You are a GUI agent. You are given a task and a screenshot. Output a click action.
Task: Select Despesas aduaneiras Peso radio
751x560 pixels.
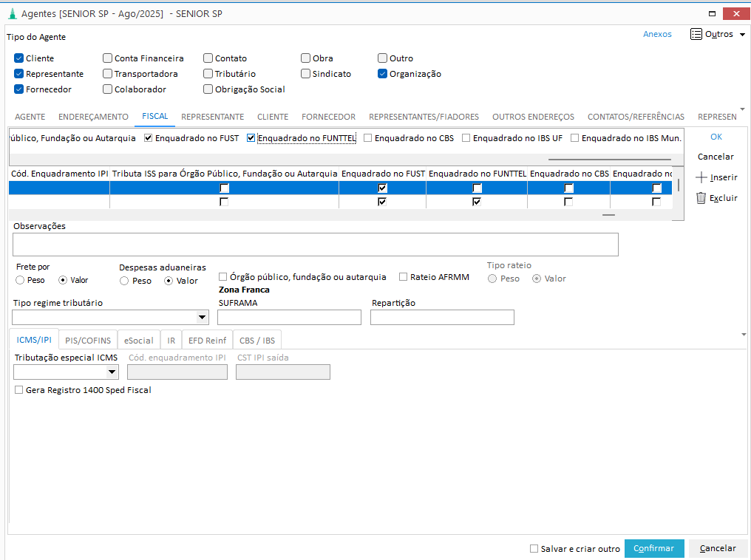124,281
